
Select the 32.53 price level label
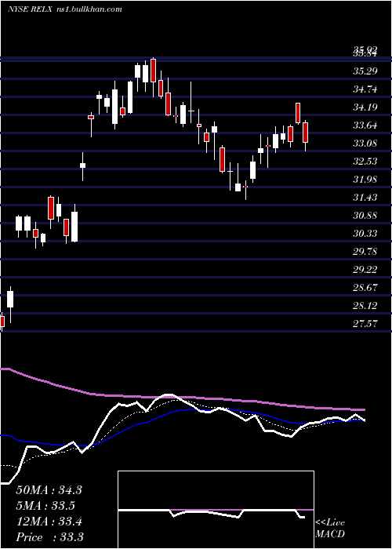pyautogui.click(x=365, y=162)
